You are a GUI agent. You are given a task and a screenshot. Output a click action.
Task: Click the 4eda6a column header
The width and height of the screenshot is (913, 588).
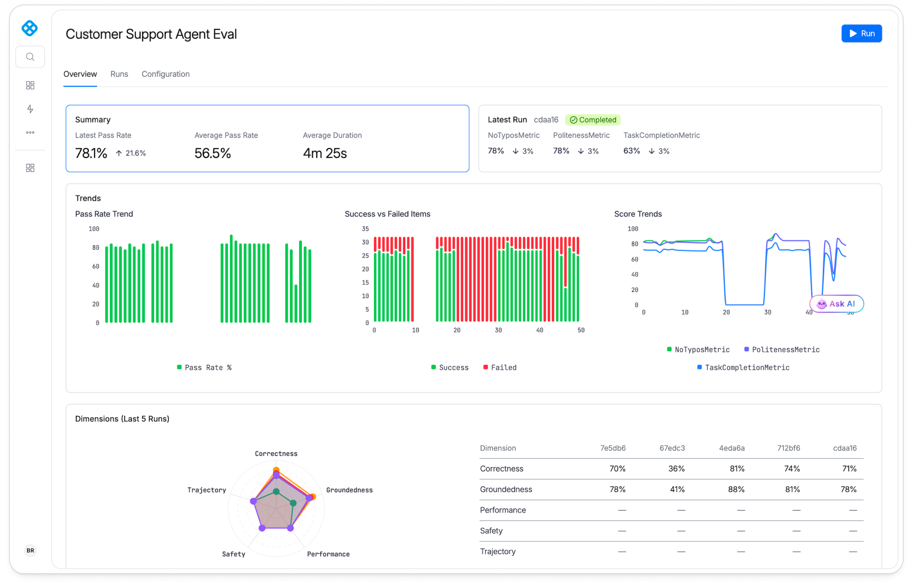pyautogui.click(x=732, y=448)
